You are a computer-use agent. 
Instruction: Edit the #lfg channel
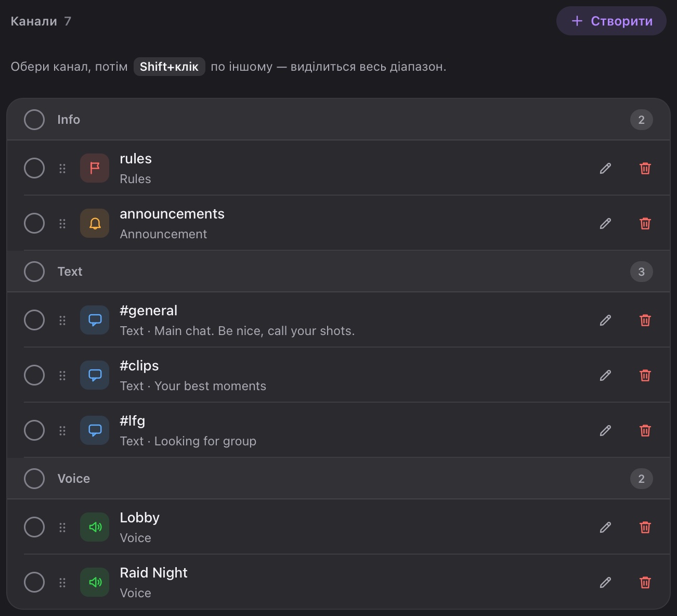(605, 430)
